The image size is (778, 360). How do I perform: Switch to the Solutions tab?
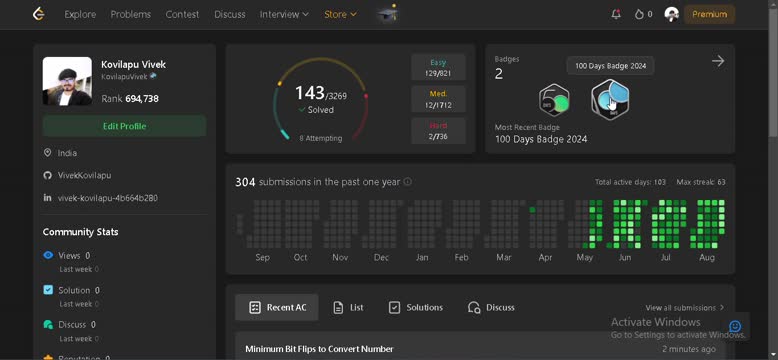(x=415, y=307)
